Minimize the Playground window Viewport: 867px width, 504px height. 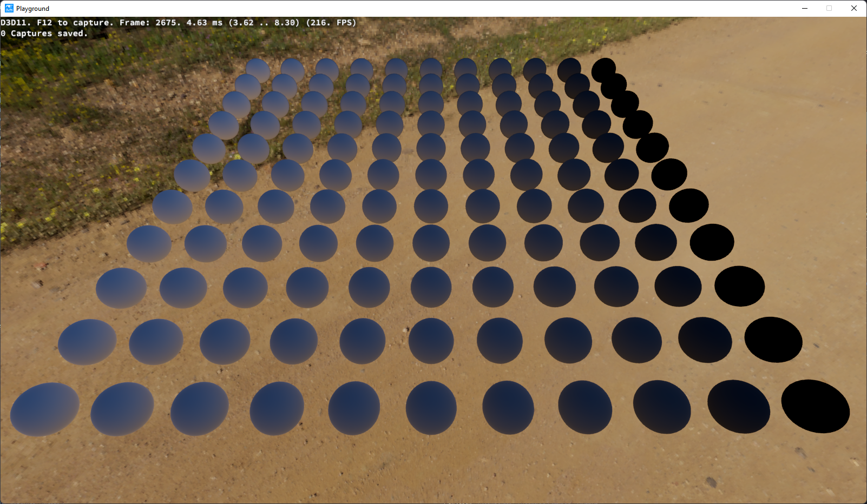805,8
